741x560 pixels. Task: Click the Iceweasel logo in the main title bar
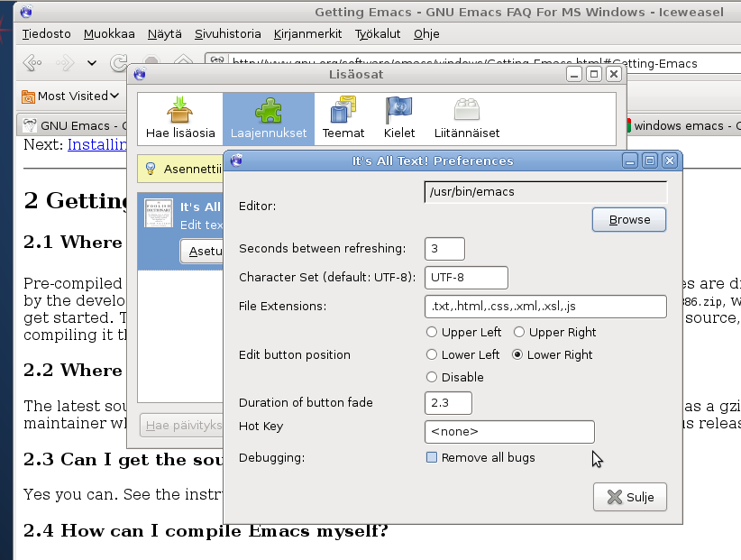coord(26,12)
